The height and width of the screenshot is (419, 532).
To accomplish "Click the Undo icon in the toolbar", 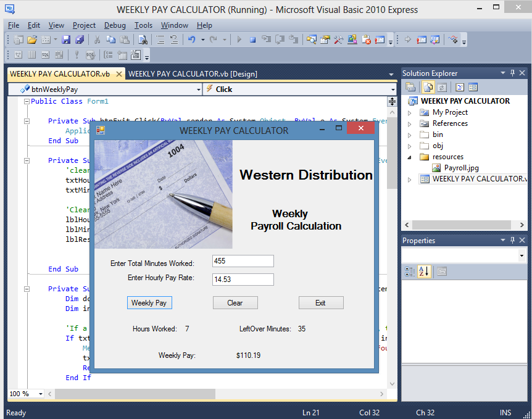I will point(192,39).
